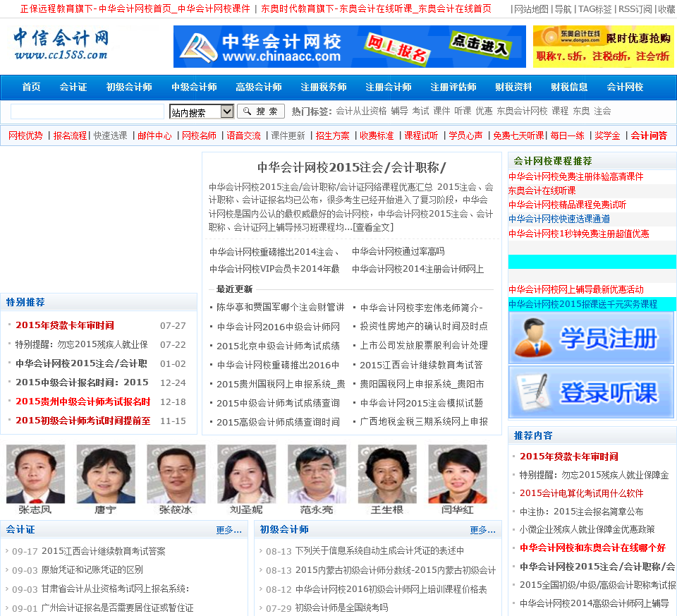Click teacher photo of 王生根
This screenshot has width=677, height=616.
(x=387, y=474)
